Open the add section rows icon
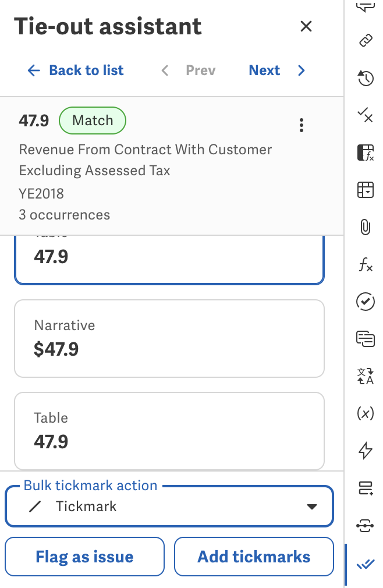 pyautogui.click(x=366, y=488)
